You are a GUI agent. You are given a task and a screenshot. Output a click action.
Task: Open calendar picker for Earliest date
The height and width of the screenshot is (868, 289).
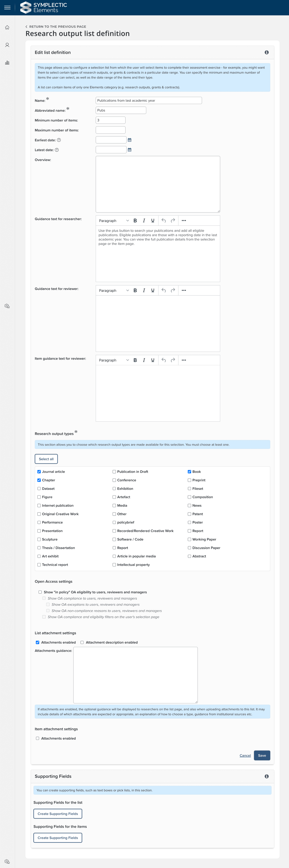[130, 140]
